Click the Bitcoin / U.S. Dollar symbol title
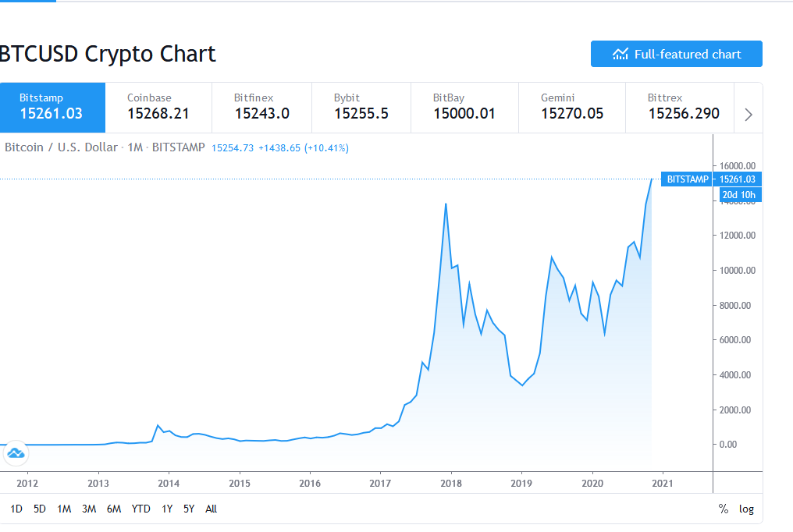This screenshot has width=793, height=532. pos(61,147)
